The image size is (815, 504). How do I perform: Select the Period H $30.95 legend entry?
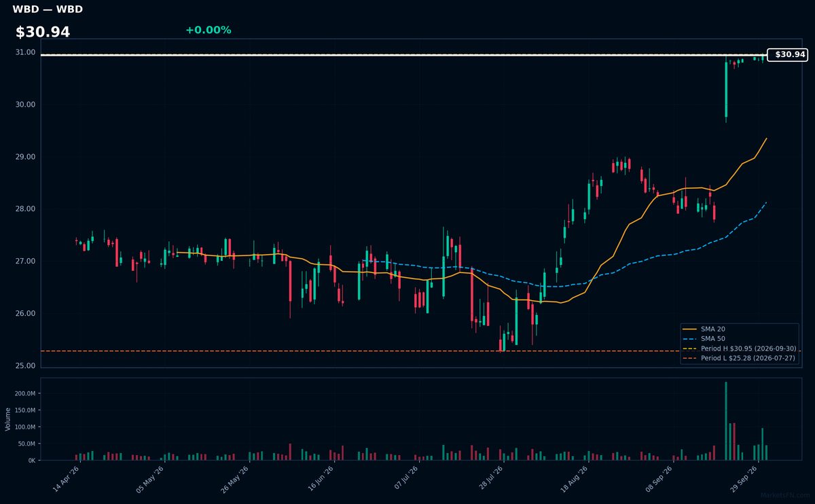(x=740, y=348)
